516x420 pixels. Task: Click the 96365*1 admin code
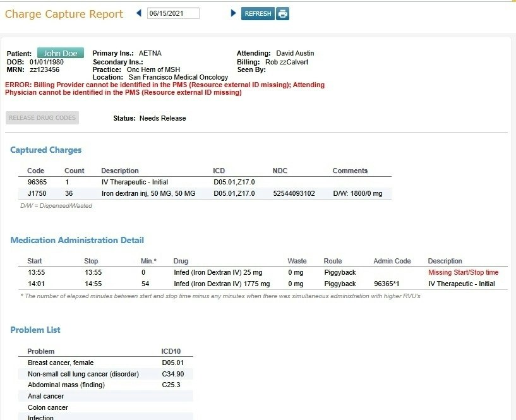click(387, 284)
